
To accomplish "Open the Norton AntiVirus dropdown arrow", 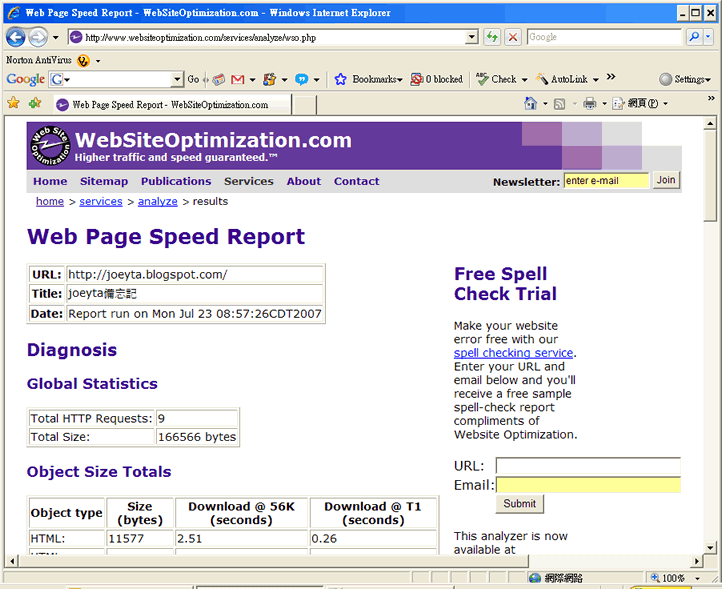I will pos(98,61).
